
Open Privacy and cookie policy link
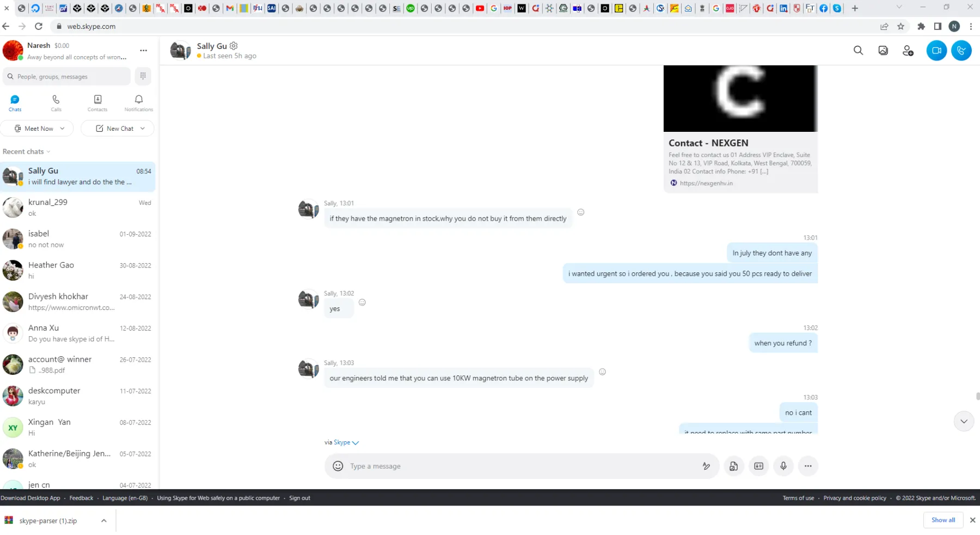(x=855, y=498)
